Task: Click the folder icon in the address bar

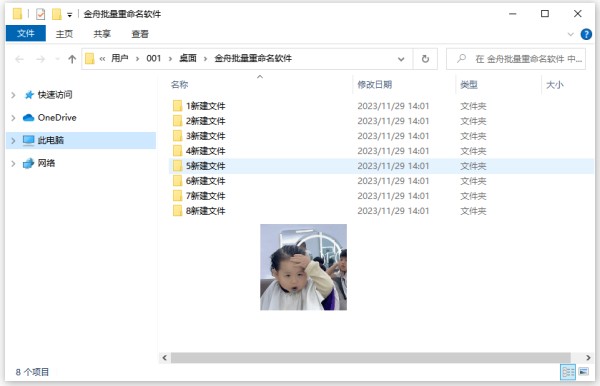Action: pos(90,59)
